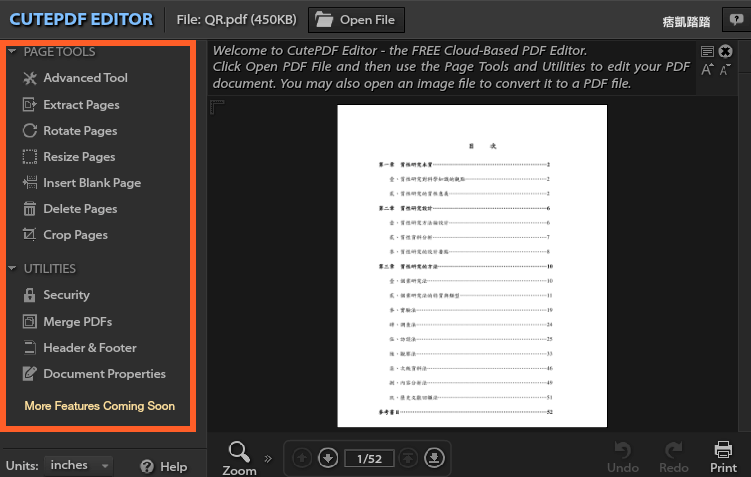Select Merge PDFs utility
Screen dimensions: 751x477
tap(68, 321)
